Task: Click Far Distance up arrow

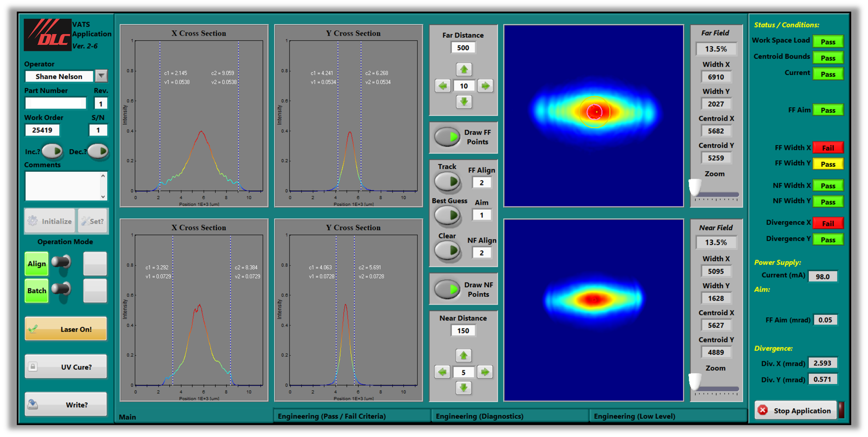Action: [463, 69]
